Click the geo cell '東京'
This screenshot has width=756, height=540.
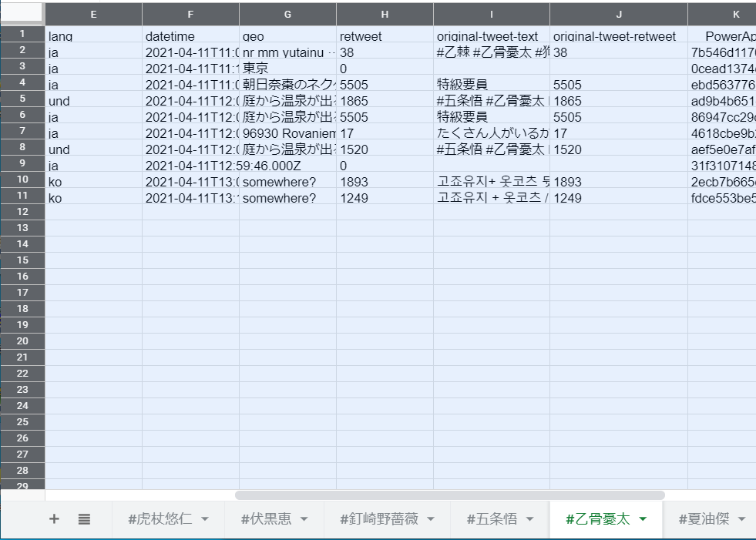pos(287,66)
